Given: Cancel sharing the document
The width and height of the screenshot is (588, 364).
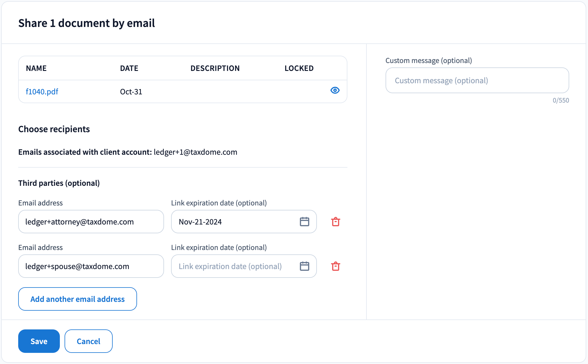Looking at the screenshot, I should (88, 341).
